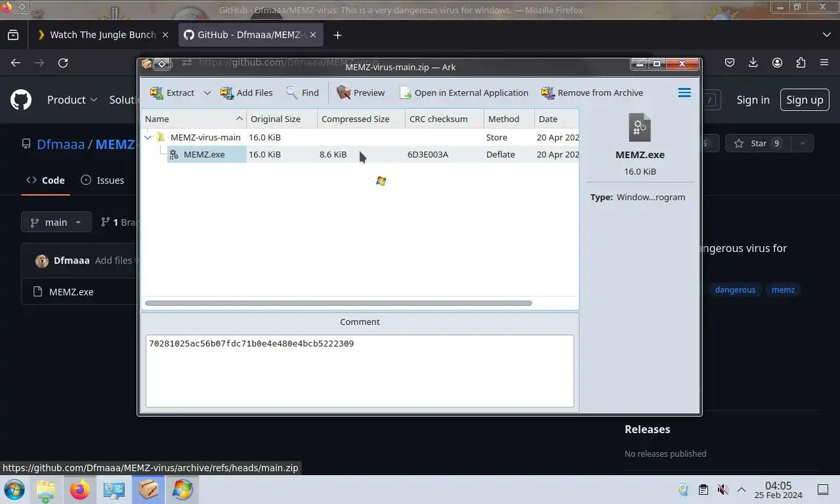Reload the page in Firefox
The width and height of the screenshot is (840, 504).
(x=63, y=62)
